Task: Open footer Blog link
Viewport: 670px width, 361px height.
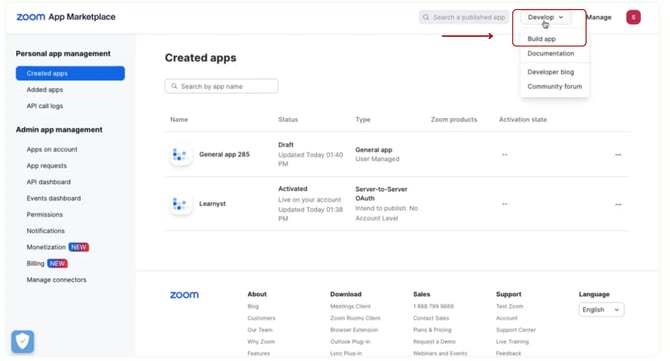Action: 253,306
